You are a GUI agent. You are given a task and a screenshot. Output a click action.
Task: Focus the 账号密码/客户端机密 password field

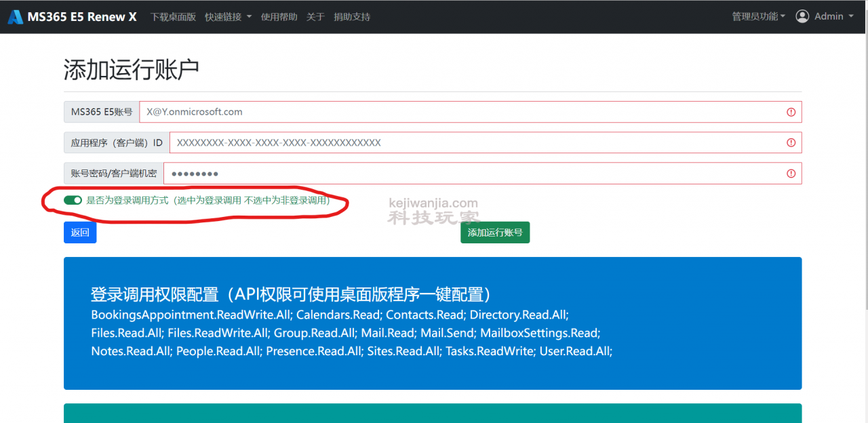pos(483,174)
